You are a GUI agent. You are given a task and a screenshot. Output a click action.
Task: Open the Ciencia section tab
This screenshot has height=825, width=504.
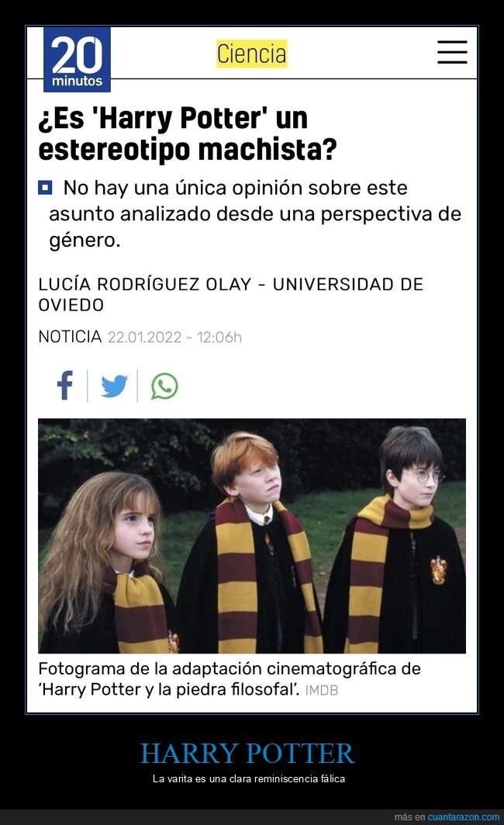tap(252, 54)
